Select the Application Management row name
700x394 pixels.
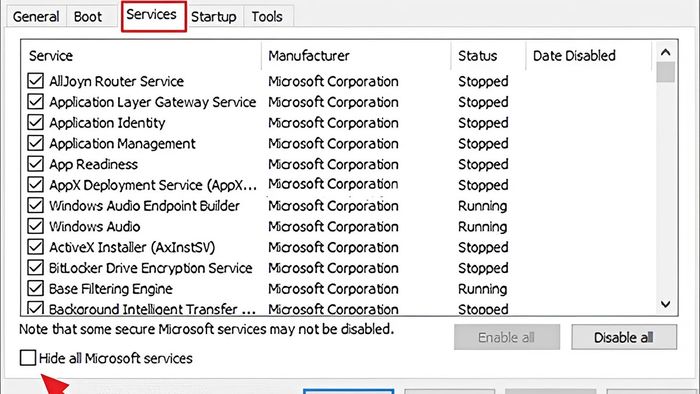(x=122, y=144)
